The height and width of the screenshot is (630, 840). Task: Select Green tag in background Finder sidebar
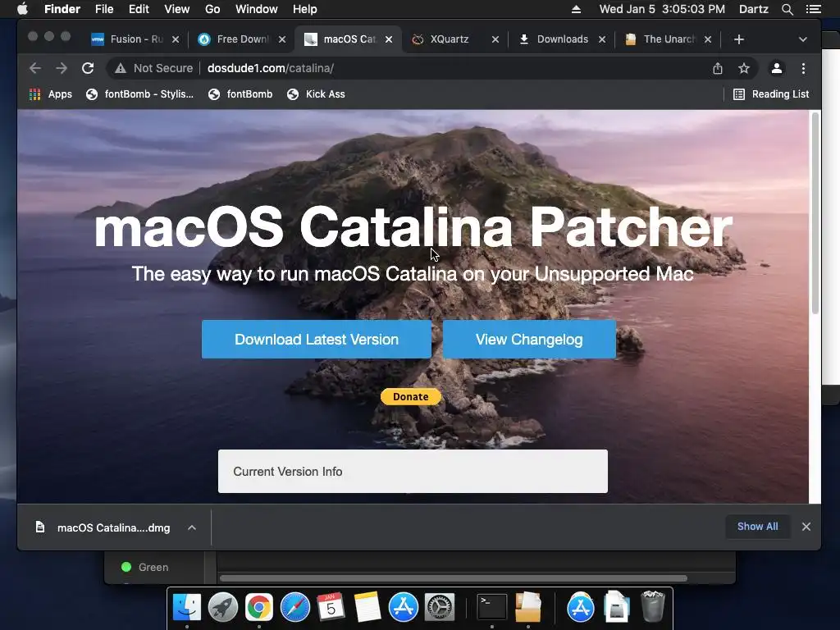coord(144,567)
